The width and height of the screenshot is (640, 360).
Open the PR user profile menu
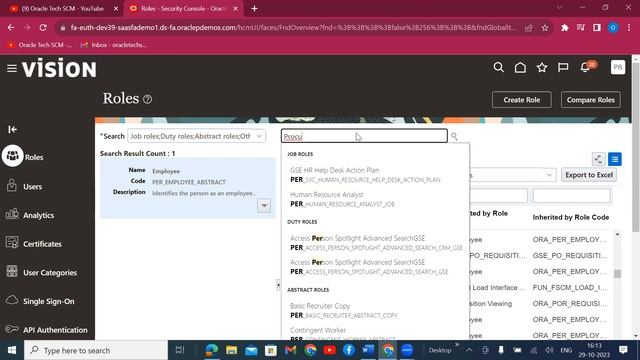click(x=618, y=67)
